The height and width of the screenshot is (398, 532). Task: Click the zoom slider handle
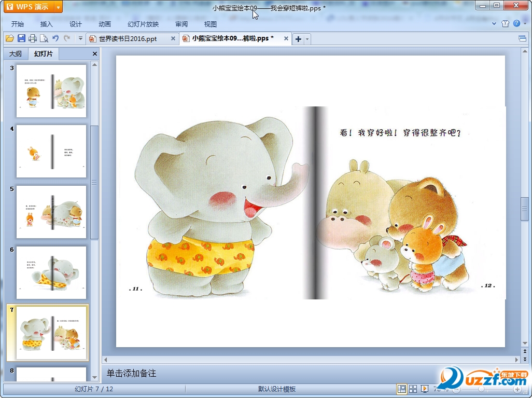tap(482, 389)
